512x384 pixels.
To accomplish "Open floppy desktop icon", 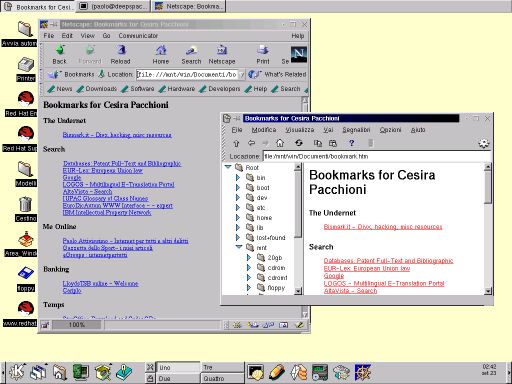I will (26, 279).
